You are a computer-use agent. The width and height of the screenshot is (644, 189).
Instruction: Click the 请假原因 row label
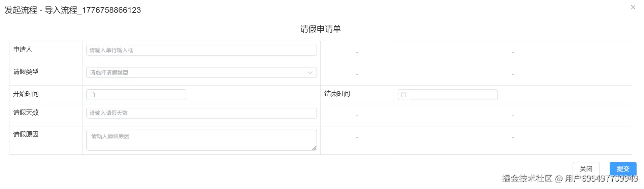26,134
